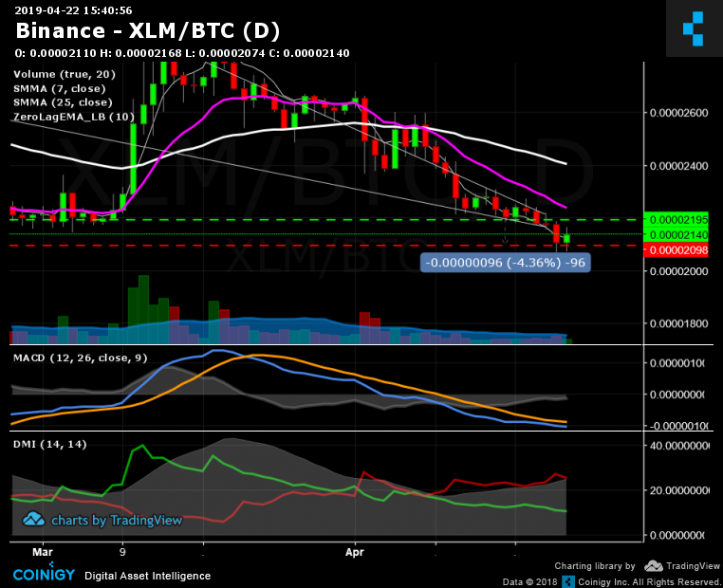Click the current price 0.00002140 label
Image resolution: width=723 pixels, height=588 pixels.
click(676, 235)
